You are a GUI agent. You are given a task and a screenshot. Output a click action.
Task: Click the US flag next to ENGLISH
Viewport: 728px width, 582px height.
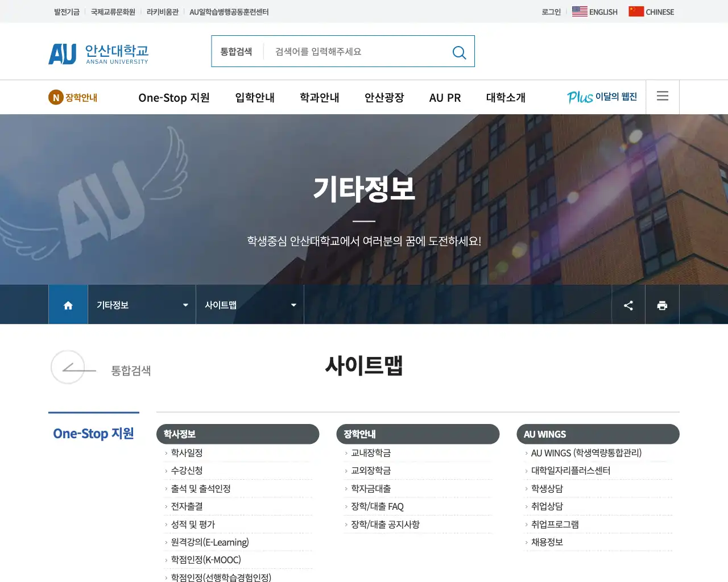point(580,11)
